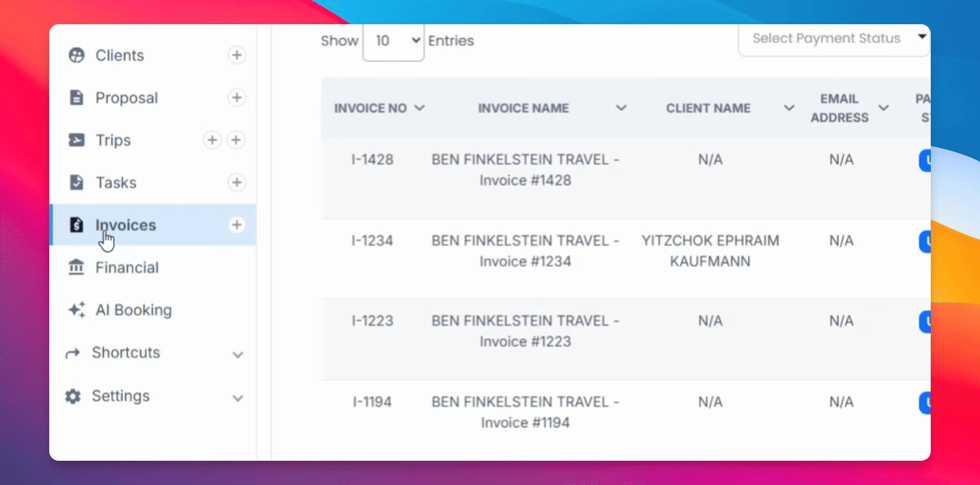Click the N/A client cell for I-1428

tap(710, 160)
